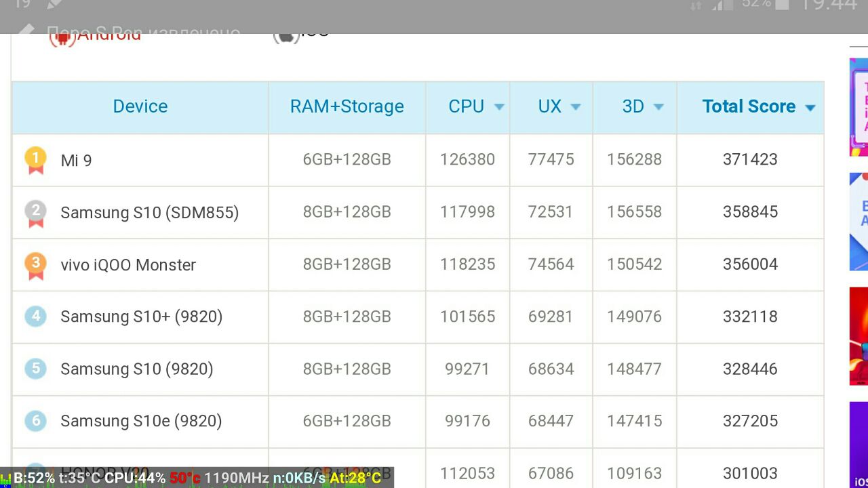868x488 pixels.
Task: Click CPU score 99271
Action: (467, 369)
